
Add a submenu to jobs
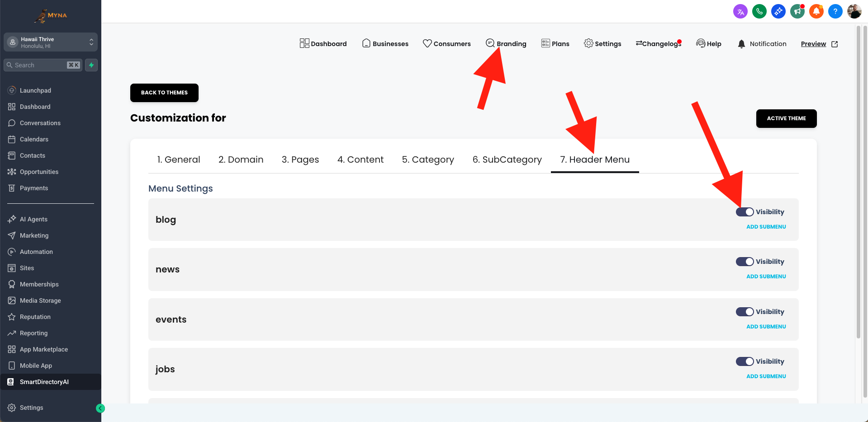[x=766, y=376]
